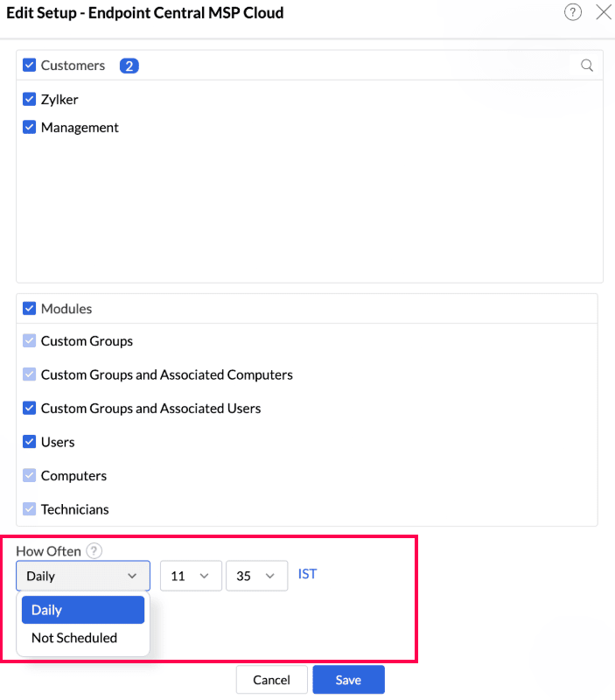
Task: Toggle the Modules select-all checkbox
Action: coord(30,309)
